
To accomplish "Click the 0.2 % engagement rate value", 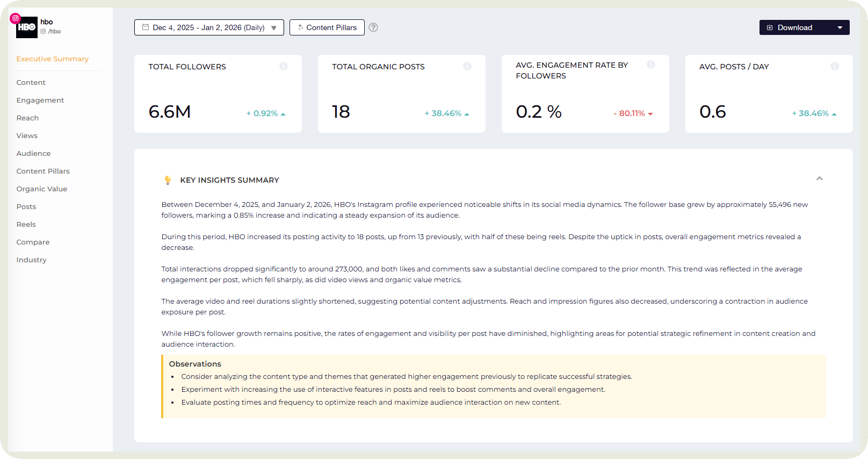I will [539, 112].
